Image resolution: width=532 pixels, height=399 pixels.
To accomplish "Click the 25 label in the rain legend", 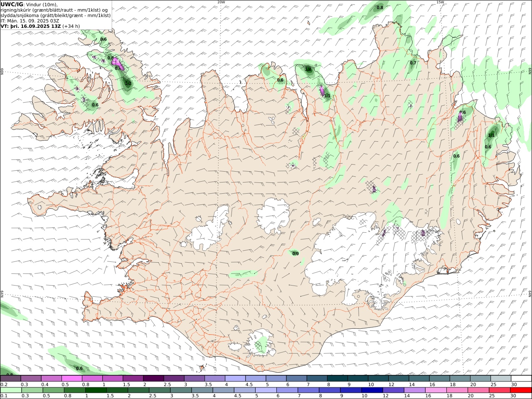I will (x=493, y=396).
